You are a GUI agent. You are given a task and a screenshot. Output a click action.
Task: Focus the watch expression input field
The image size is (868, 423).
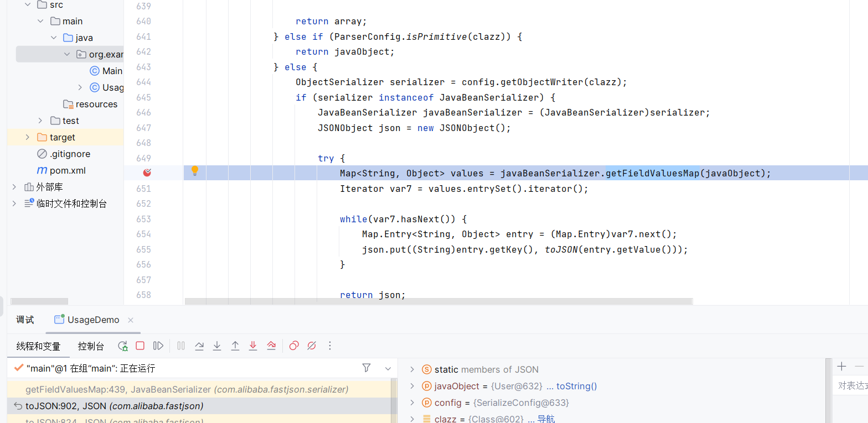[x=851, y=385]
